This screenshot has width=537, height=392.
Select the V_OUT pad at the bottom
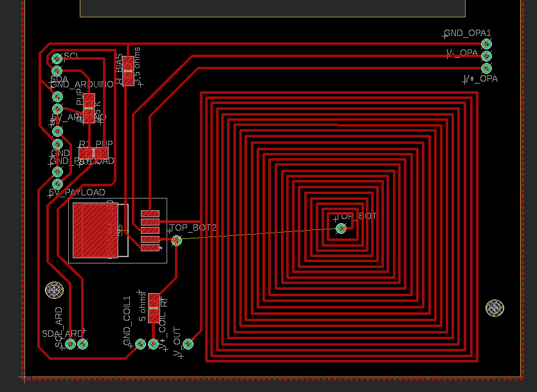(x=188, y=344)
